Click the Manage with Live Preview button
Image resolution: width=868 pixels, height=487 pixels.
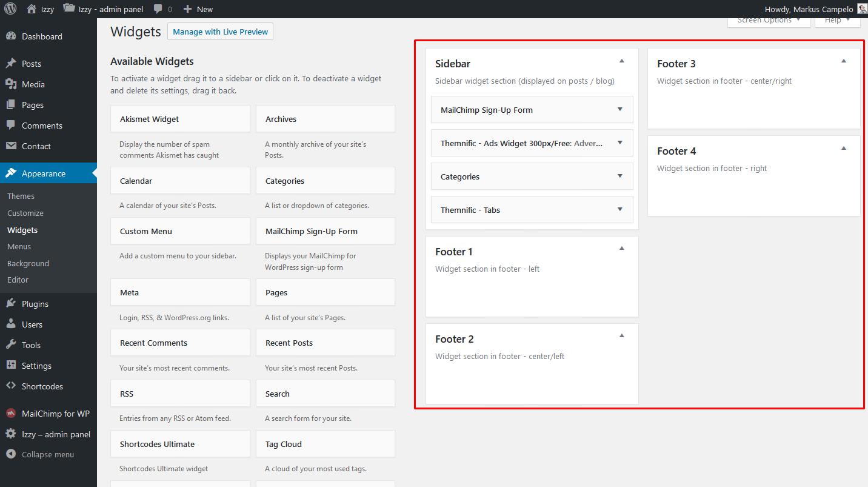(x=220, y=32)
